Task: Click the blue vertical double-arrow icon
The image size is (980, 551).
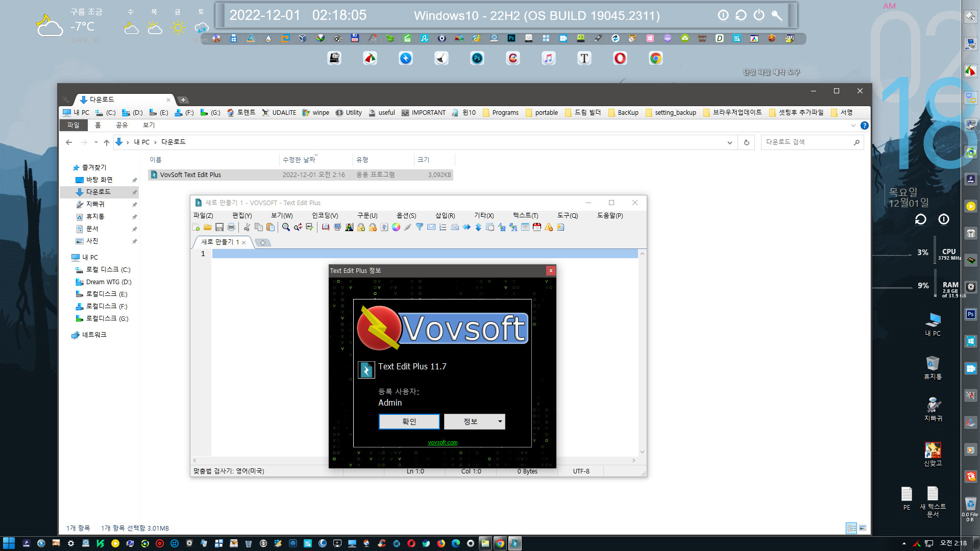Action: pos(478,228)
